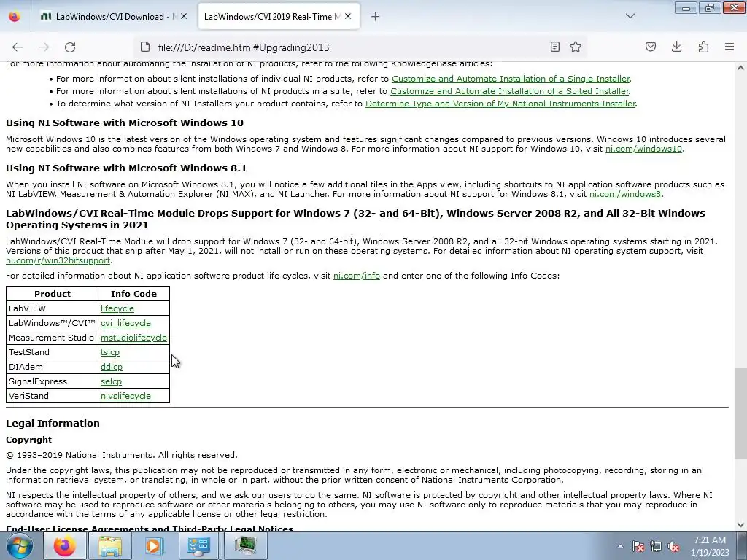The height and width of the screenshot is (560, 747).
Task: Click the ddlcp info code for DIAdem
Action: (x=112, y=367)
